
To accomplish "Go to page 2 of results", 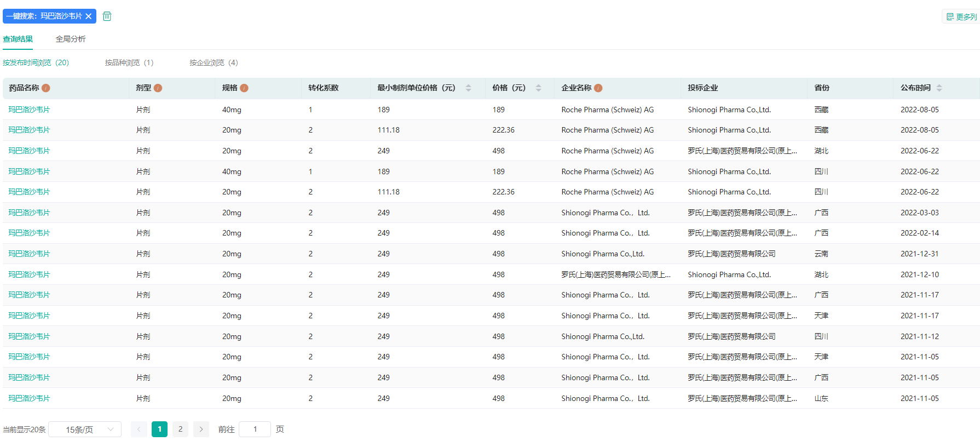I will click(x=180, y=429).
